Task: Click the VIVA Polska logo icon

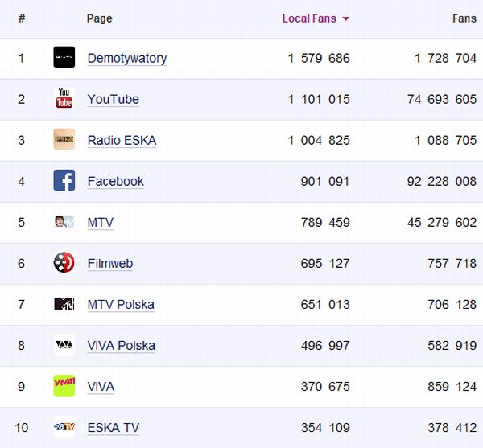Action: (64, 344)
